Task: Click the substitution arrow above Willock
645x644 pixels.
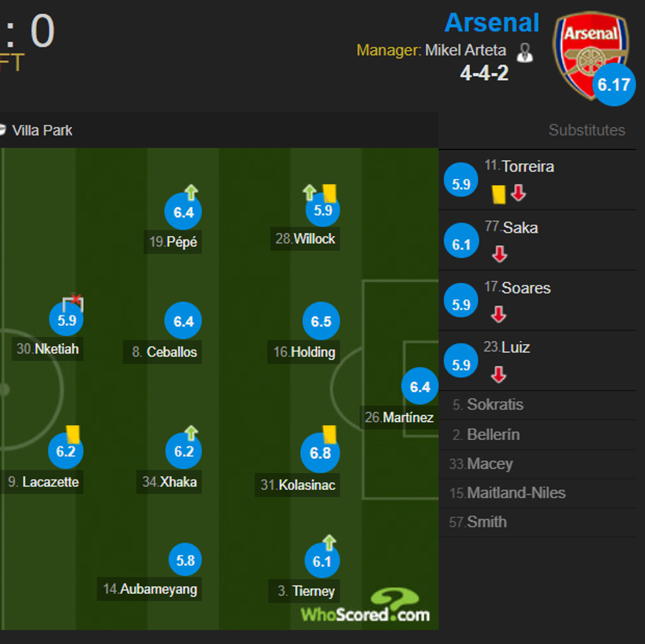Action: tap(309, 192)
